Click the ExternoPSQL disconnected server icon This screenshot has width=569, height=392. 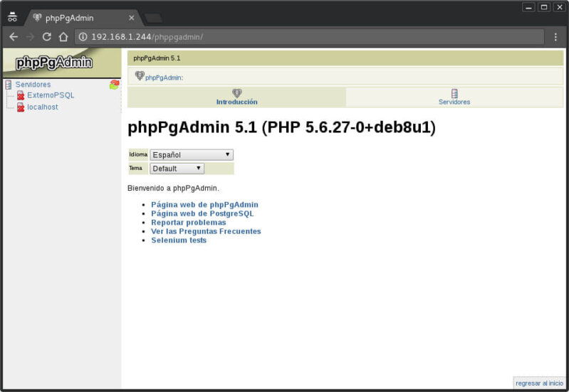point(21,96)
